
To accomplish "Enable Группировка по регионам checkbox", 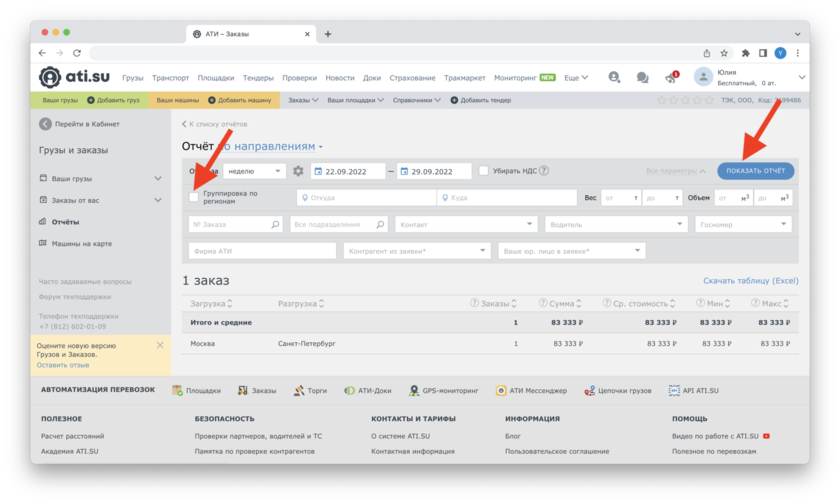I will (x=194, y=198).
